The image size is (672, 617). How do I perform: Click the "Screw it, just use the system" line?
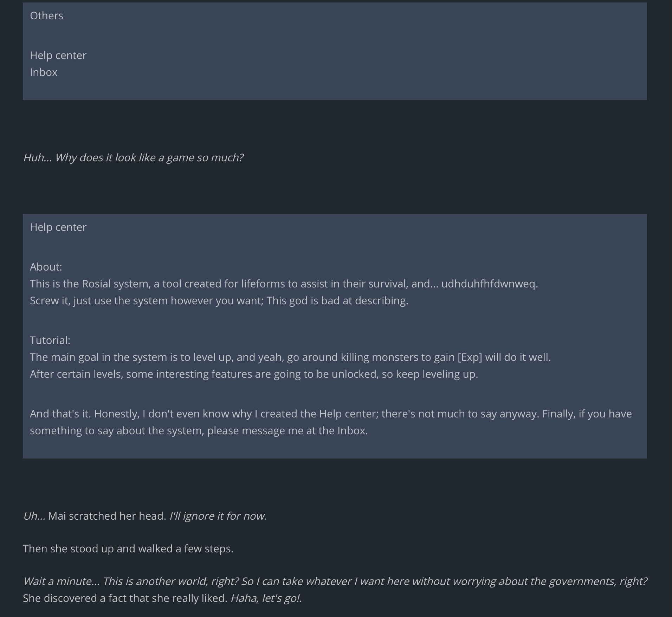(x=219, y=301)
